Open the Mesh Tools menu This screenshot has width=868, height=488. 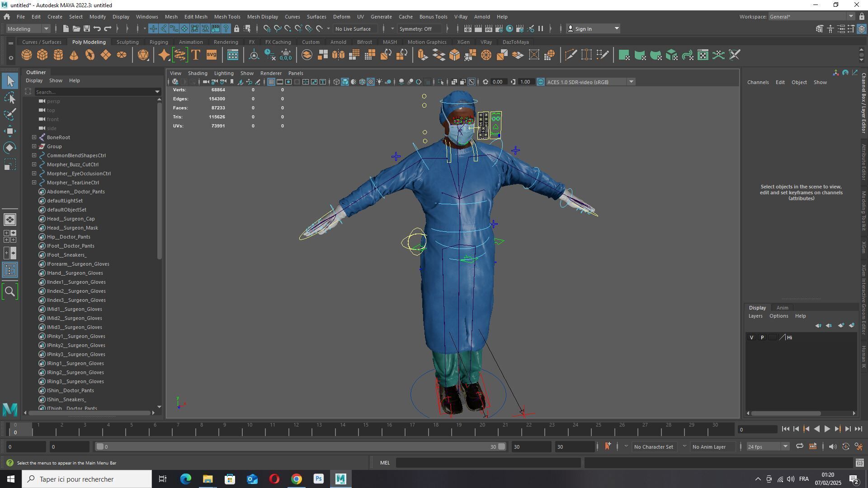(227, 17)
